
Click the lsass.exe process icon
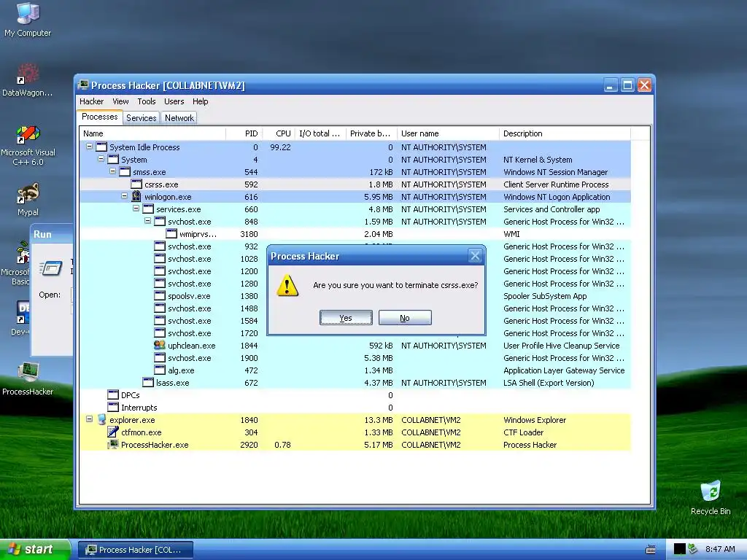(x=148, y=382)
